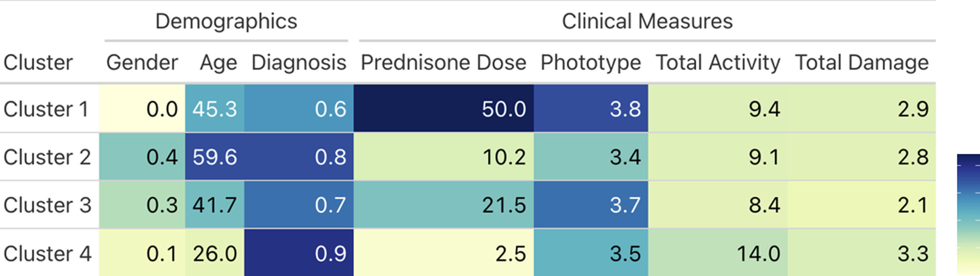Click the 0.9 Diagnosis cell

(299, 252)
